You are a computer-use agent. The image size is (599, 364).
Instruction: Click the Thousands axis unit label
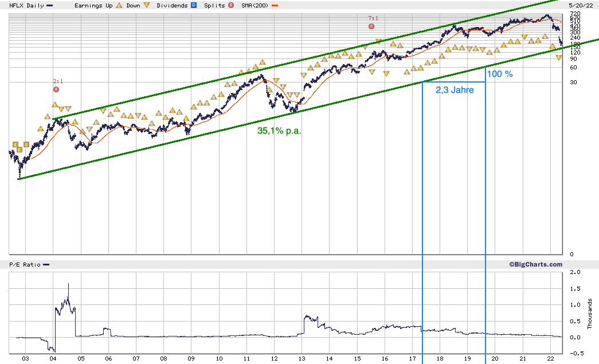click(590, 314)
